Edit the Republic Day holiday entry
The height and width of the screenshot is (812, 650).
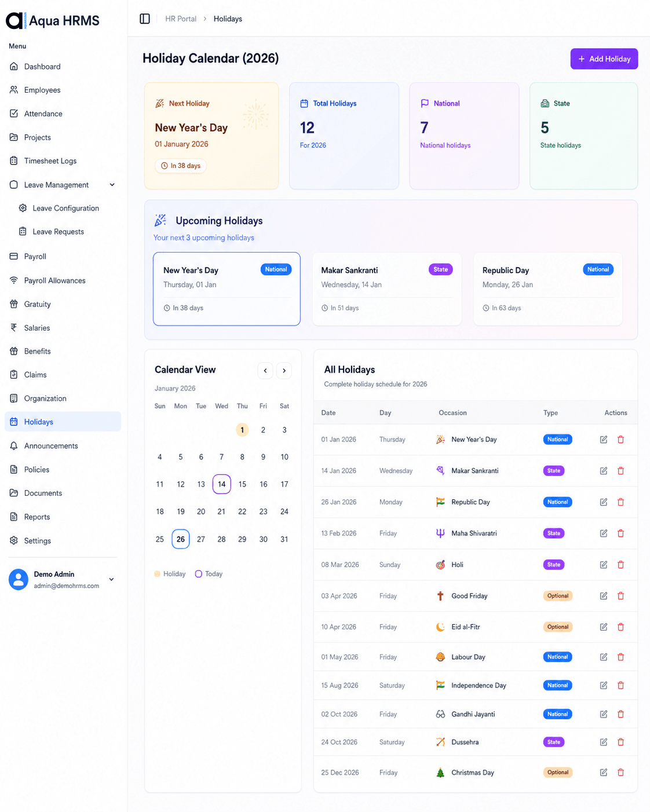pyautogui.click(x=604, y=502)
